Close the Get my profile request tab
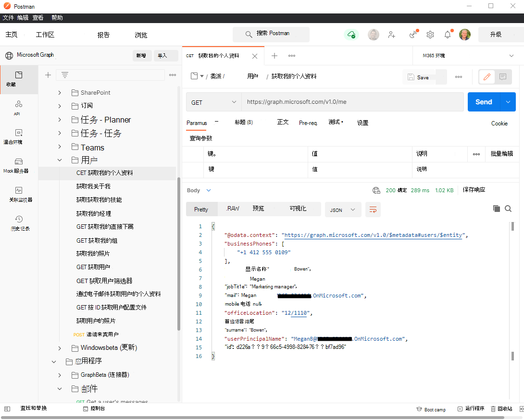The width and height of the screenshot is (524, 420). [x=255, y=56]
